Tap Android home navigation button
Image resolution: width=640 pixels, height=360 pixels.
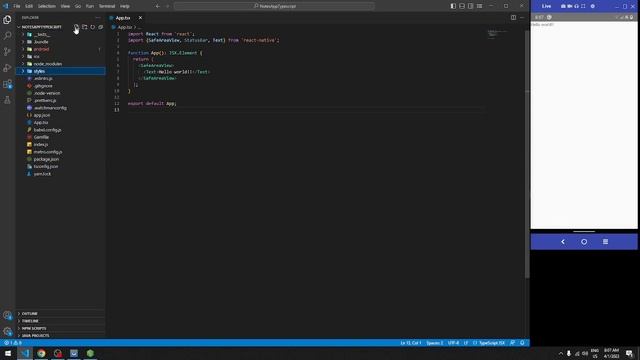(x=584, y=242)
